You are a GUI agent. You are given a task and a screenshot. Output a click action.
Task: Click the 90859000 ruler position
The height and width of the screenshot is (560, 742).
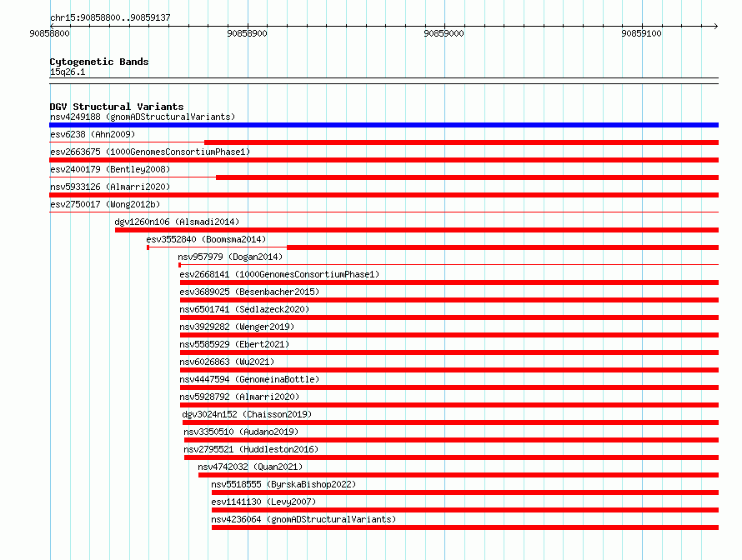444,33
